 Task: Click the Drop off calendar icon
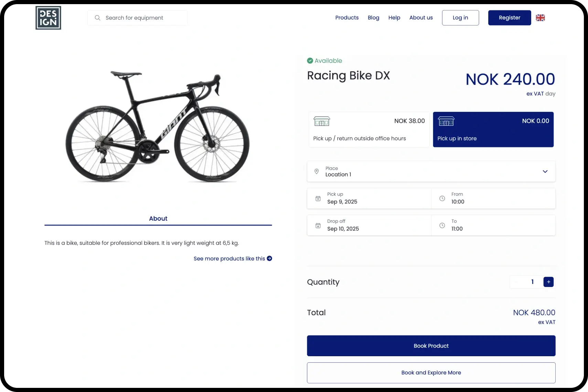(x=318, y=225)
